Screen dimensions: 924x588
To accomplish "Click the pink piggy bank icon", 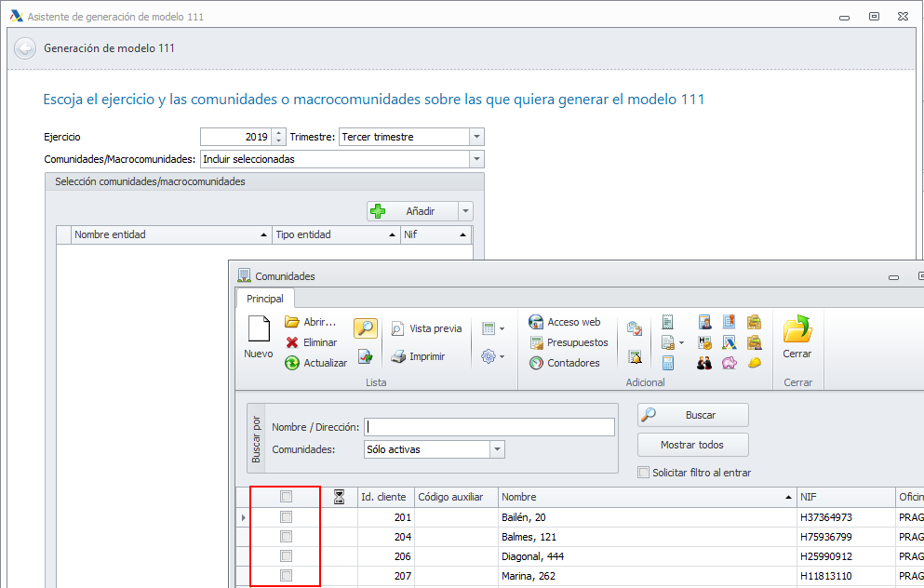I will tap(730, 363).
